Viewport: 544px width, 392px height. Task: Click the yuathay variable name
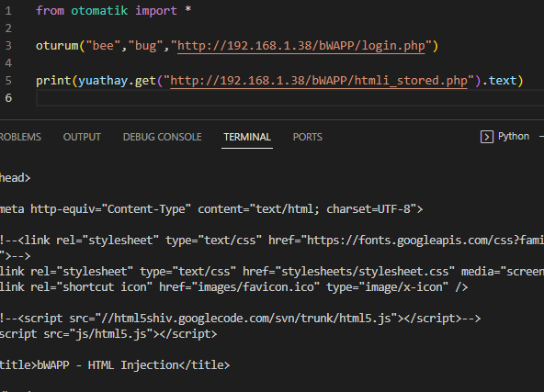pos(103,81)
